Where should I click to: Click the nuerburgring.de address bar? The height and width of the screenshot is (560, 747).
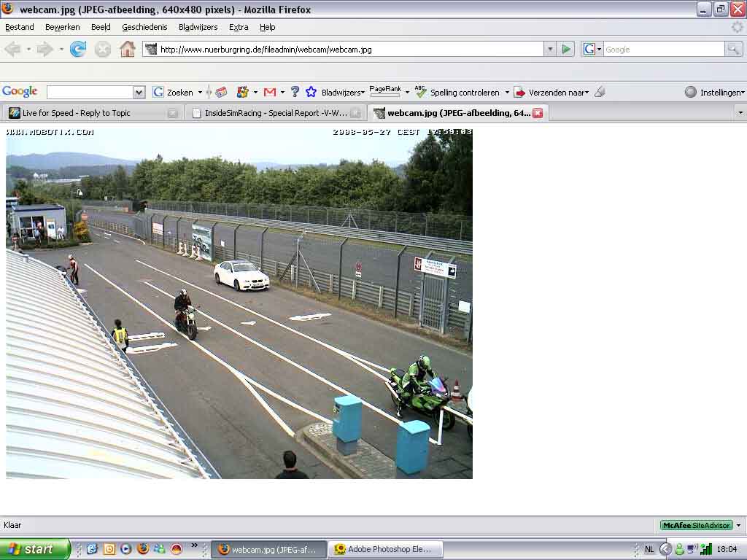[x=343, y=49]
